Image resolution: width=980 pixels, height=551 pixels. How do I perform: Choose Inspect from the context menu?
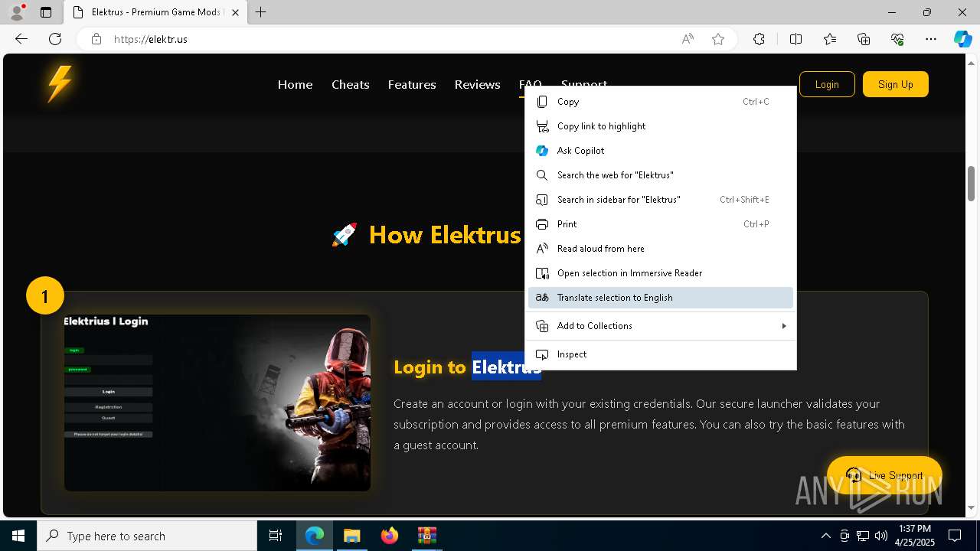661,354
